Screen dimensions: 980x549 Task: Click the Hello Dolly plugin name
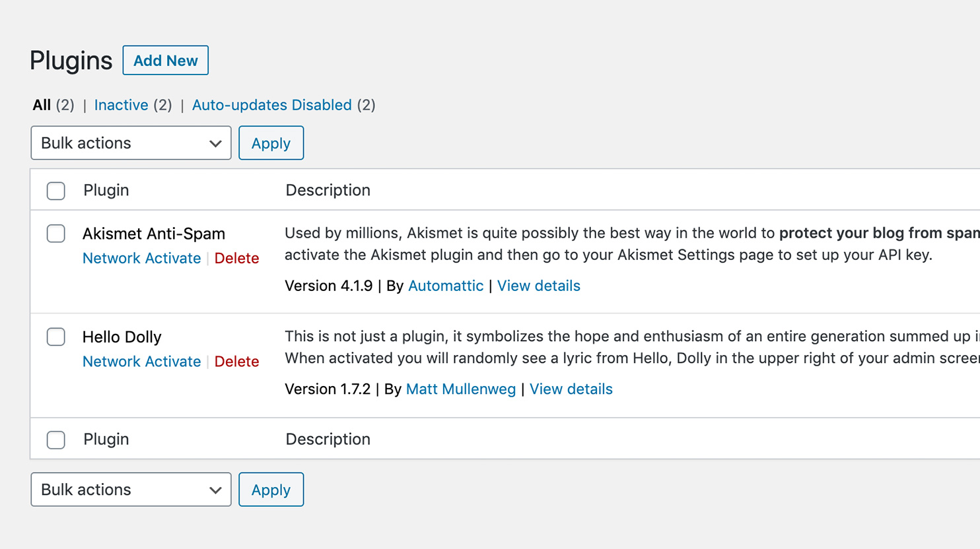click(122, 337)
